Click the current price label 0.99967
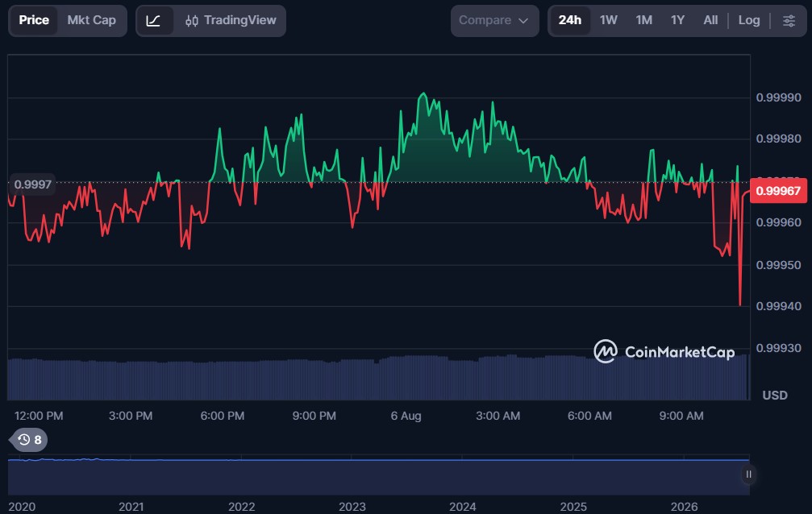The image size is (812, 514). (778, 191)
